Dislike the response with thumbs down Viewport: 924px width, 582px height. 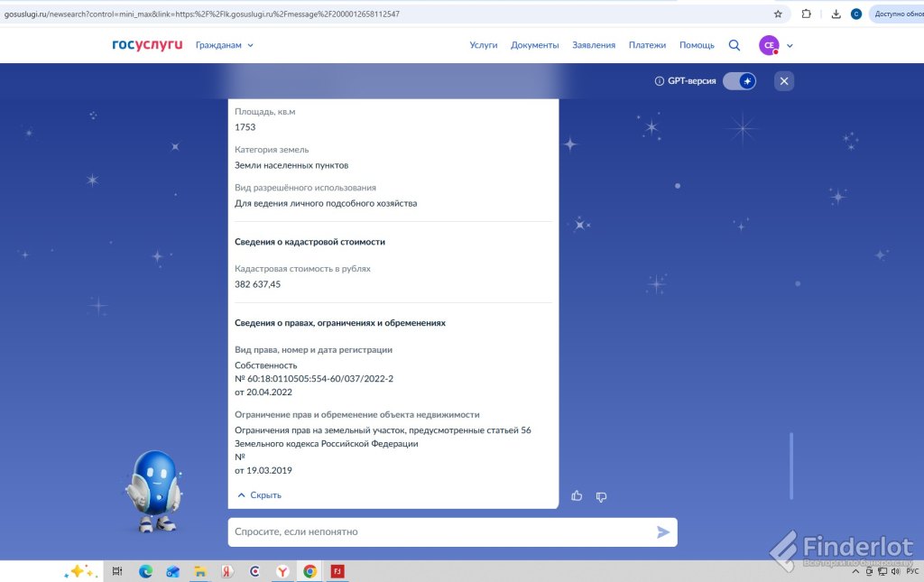tap(601, 497)
